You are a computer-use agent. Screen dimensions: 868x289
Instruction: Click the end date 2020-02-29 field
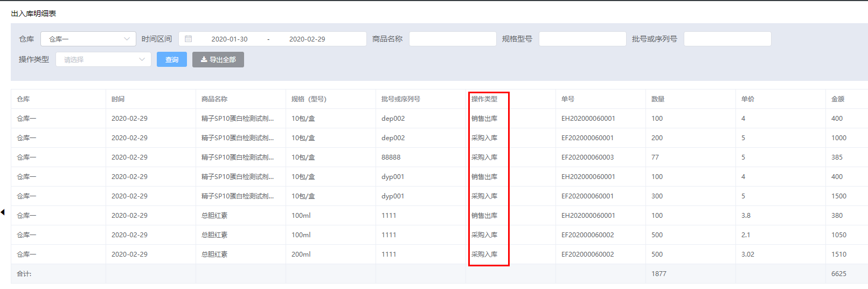307,39
